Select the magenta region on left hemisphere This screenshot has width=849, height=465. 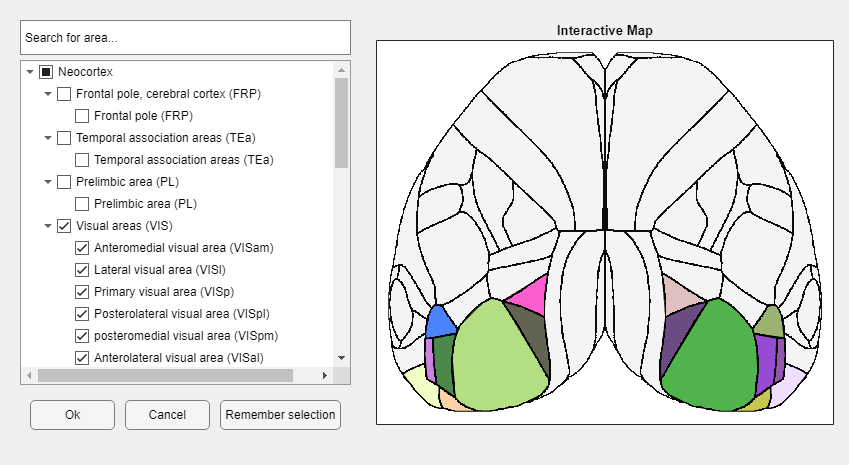coord(532,296)
